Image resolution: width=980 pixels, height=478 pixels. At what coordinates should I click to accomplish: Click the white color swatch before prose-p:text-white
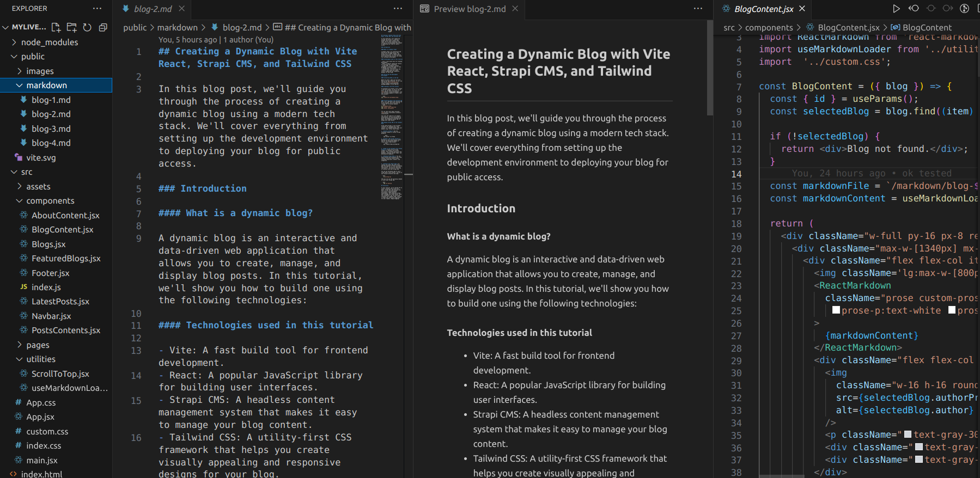pyautogui.click(x=836, y=310)
